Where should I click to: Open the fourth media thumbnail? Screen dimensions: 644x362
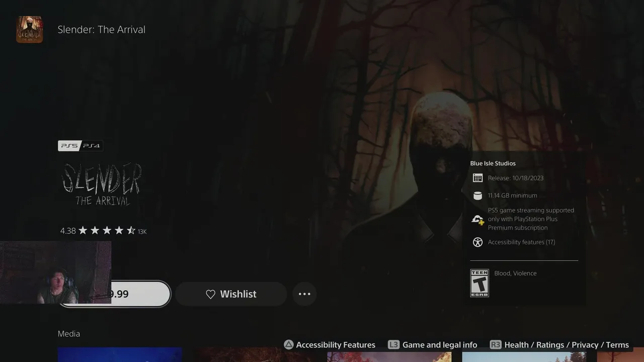tap(524, 356)
